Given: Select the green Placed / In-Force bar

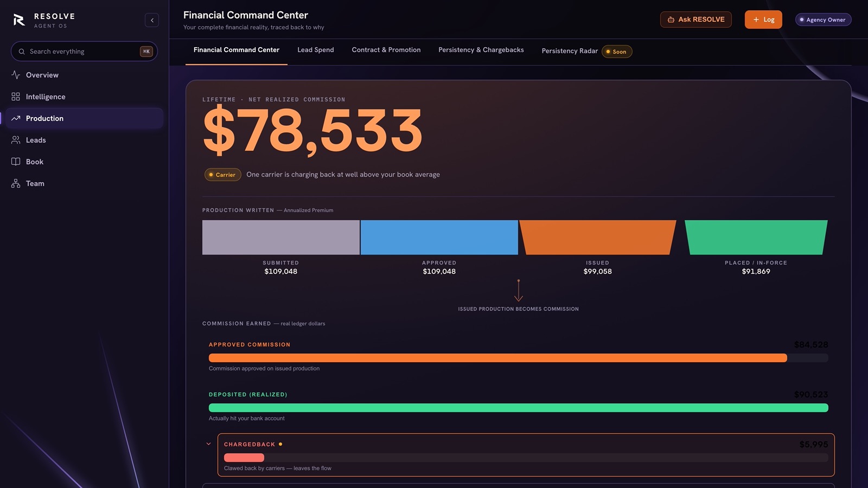Looking at the screenshot, I should (756, 237).
